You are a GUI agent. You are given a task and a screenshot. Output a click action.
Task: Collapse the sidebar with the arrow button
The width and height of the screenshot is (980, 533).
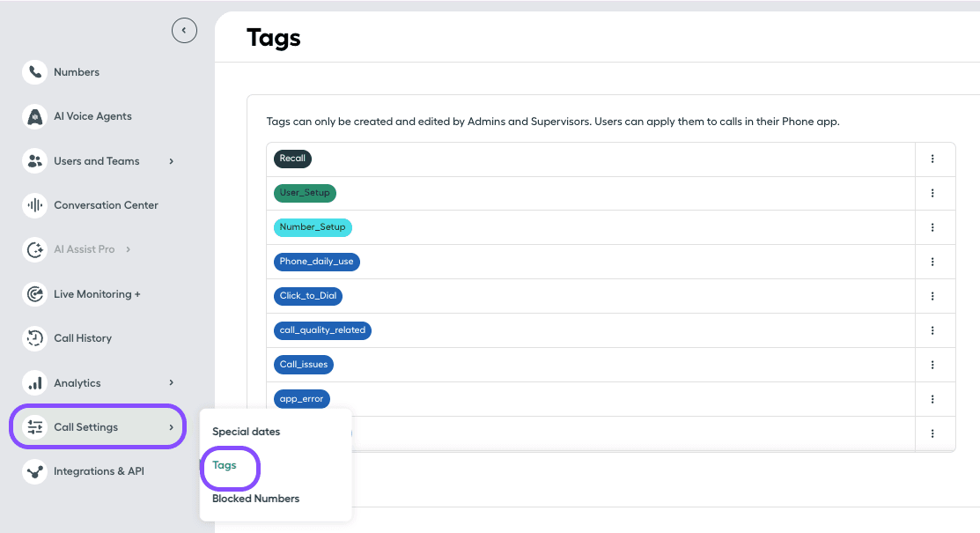(x=184, y=29)
